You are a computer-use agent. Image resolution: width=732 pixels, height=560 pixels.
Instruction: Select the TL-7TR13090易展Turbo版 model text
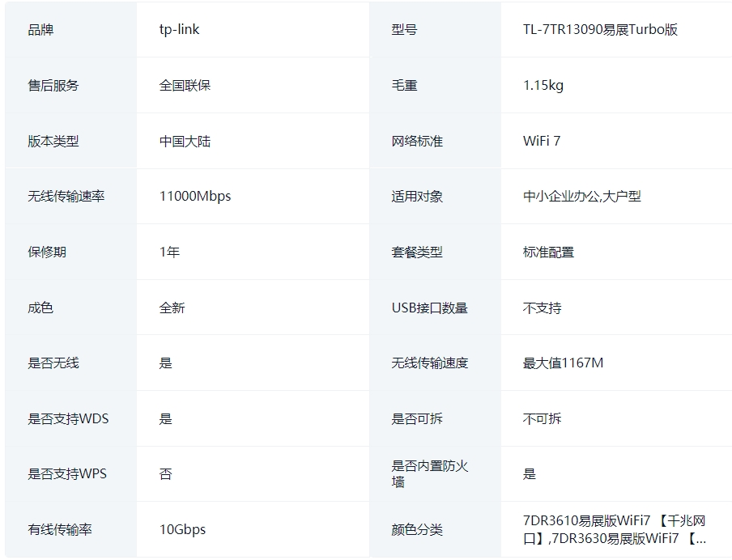pos(600,30)
